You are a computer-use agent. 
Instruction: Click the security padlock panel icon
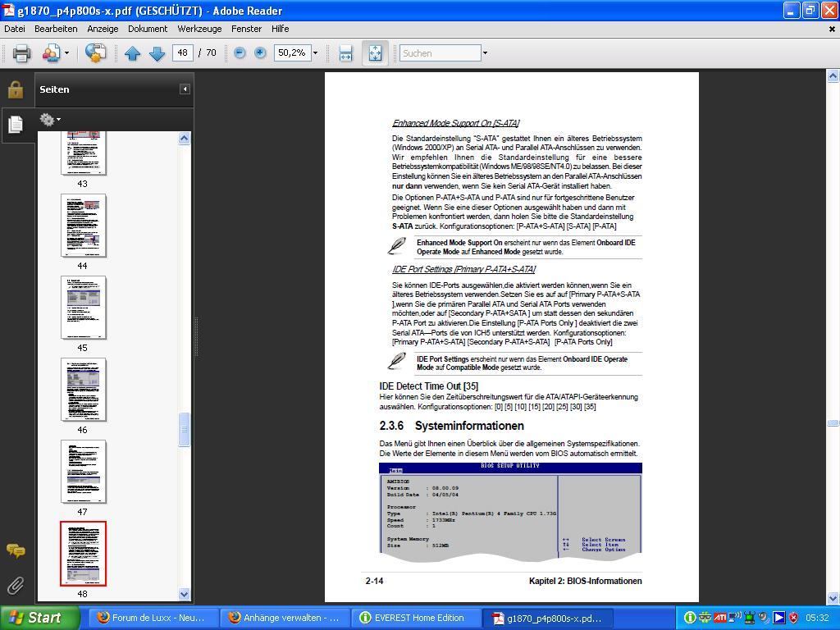tap(16, 89)
